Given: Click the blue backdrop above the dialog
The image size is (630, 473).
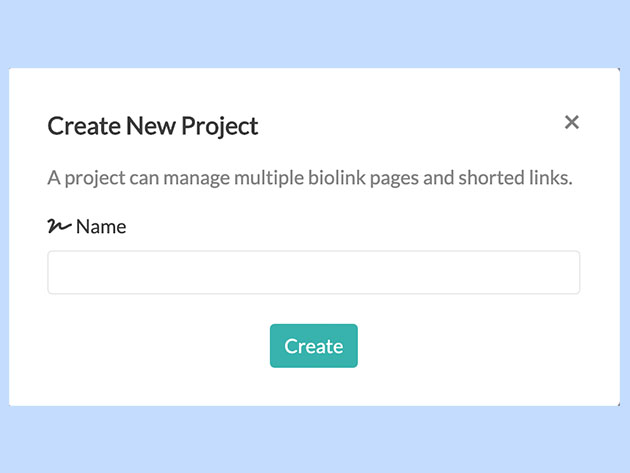Looking at the screenshot, I should coord(315,32).
